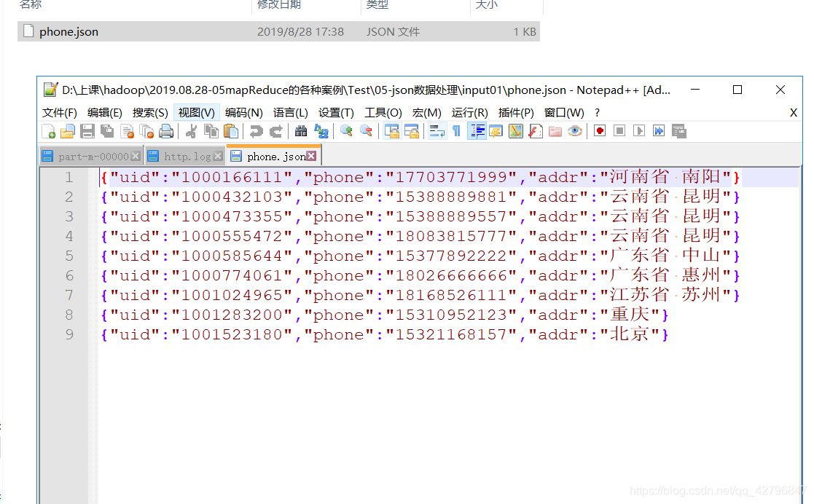Toggle synchronize horizontal scrolling
Image resolution: width=814 pixels, height=504 pixels.
click(x=411, y=131)
